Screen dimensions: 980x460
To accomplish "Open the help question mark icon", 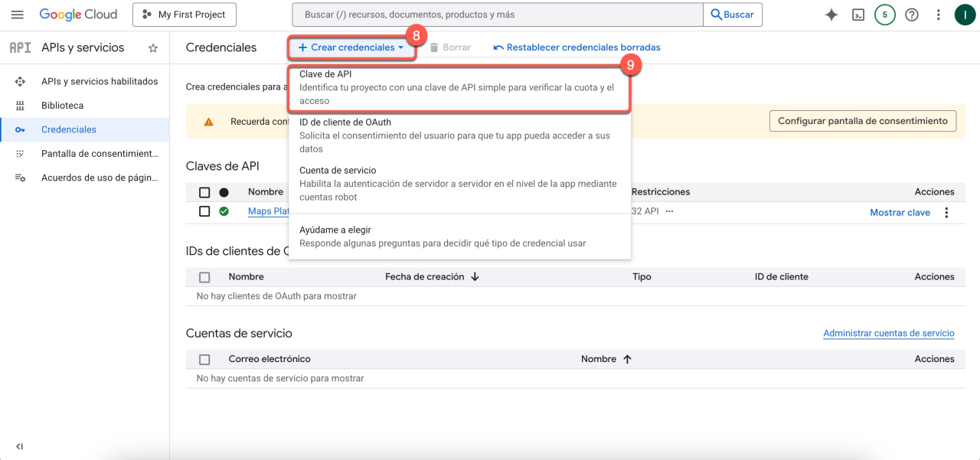I will pyautogui.click(x=911, y=15).
